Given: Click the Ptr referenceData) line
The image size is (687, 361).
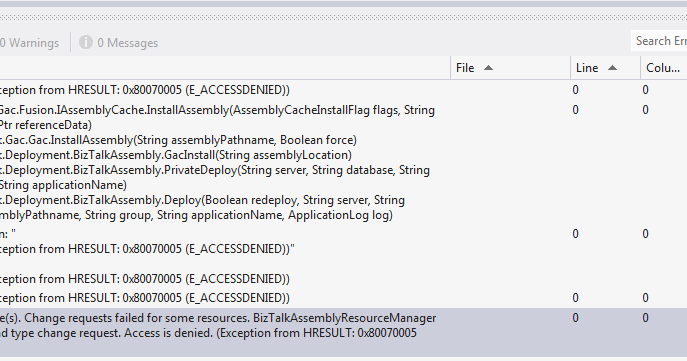Looking at the screenshot, I should tap(46, 125).
